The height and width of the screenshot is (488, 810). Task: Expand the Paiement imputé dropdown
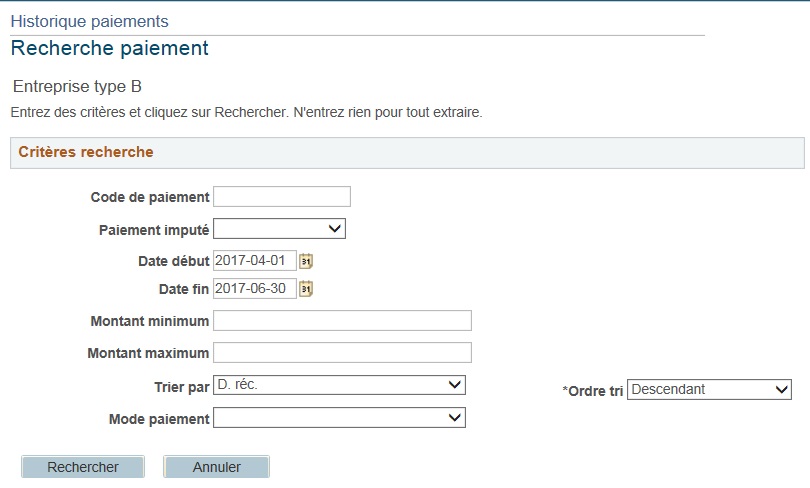click(279, 229)
